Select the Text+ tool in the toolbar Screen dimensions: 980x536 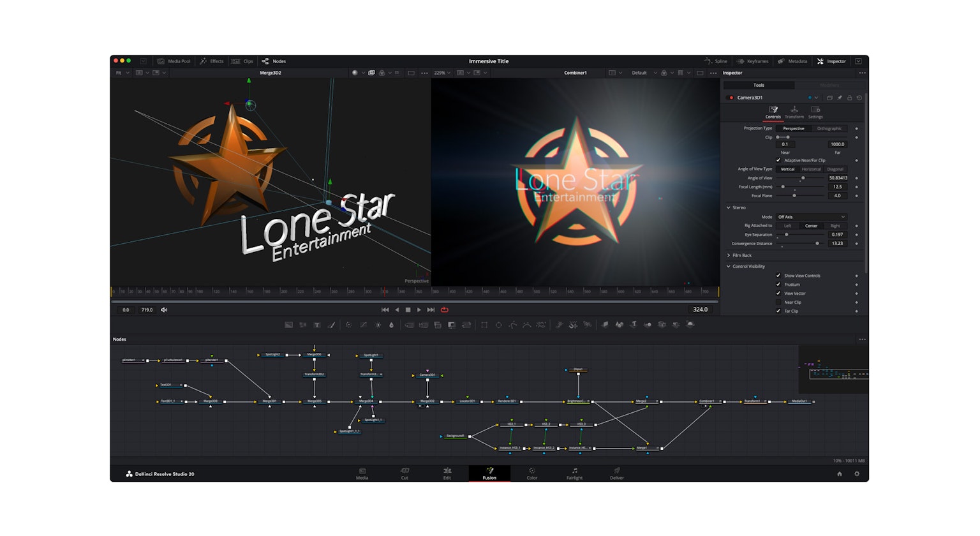317,325
